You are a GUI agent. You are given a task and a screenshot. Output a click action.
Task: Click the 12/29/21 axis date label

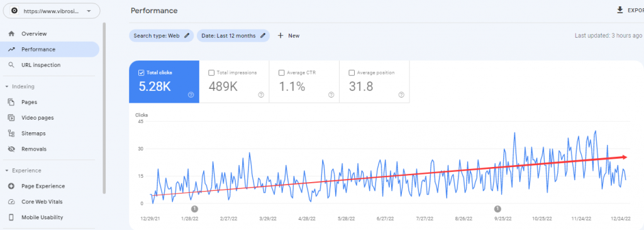150,219
